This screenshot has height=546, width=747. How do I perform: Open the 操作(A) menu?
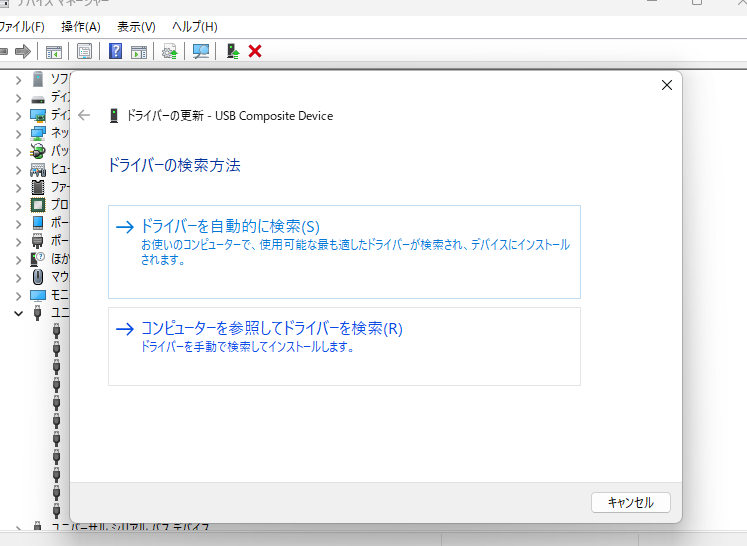[x=81, y=27]
